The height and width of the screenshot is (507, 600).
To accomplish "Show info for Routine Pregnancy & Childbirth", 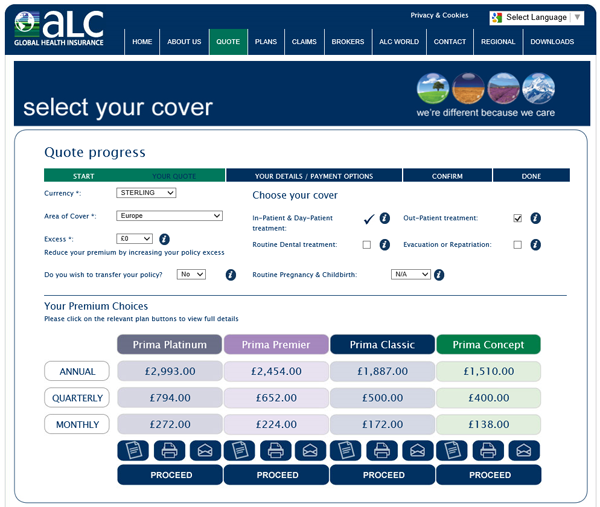I will pyautogui.click(x=439, y=275).
